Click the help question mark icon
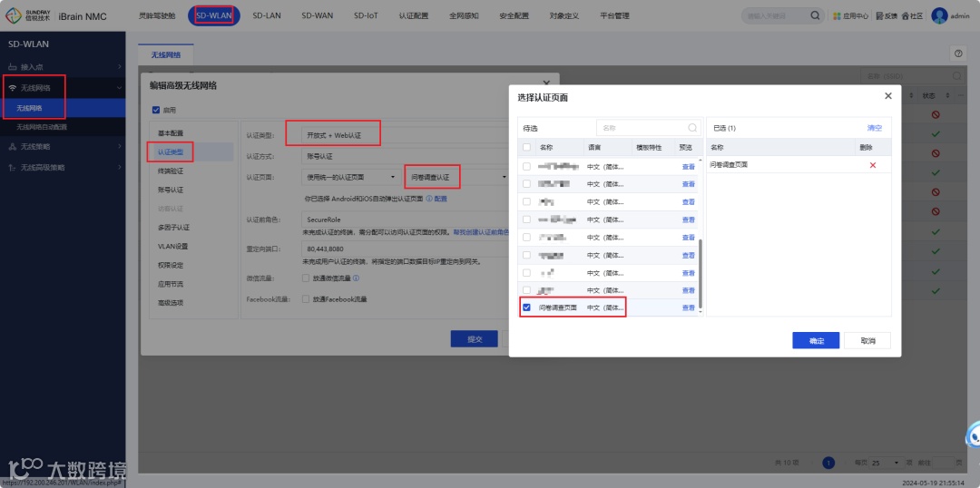The image size is (980, 488). tap(958, 54)
